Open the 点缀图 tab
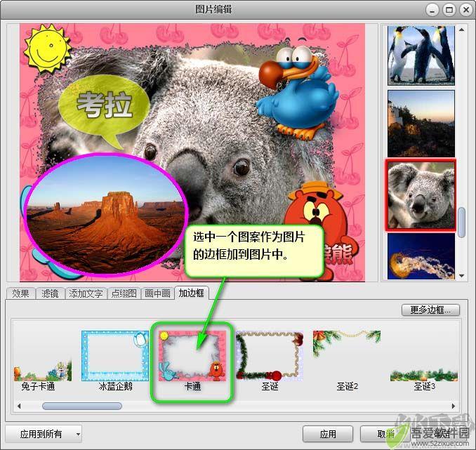Image resolution: width=476 pixels, height=450 pixels. [x=124, y=293]
